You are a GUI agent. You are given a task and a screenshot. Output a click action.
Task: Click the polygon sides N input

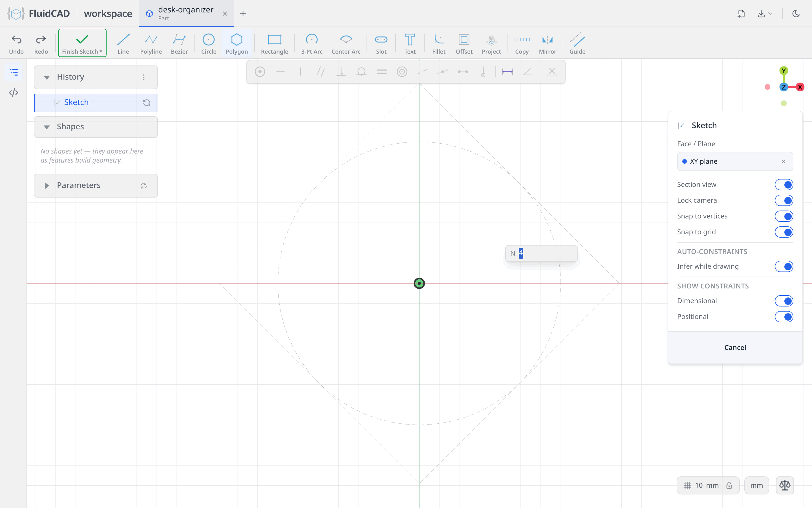pyautogui.click(x=541, y=253)
